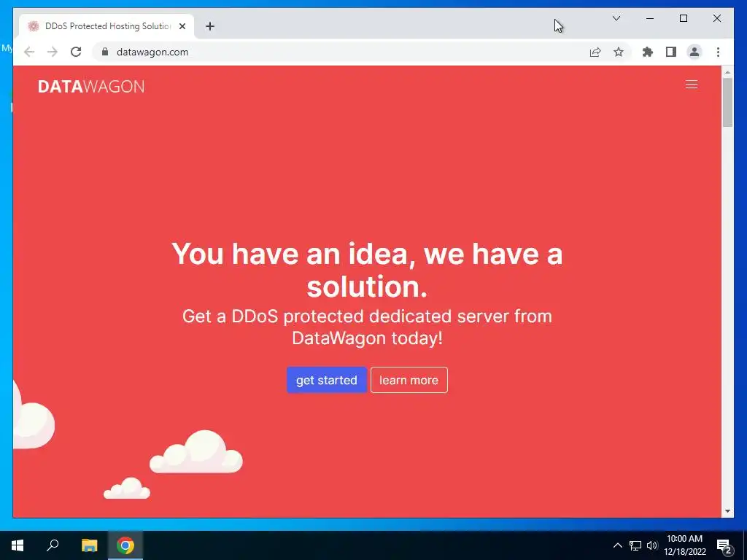Screen dimensions: 747x560
Task: Share this page icon in address bar
Action: pyautogui.click(x=595, y=52)
